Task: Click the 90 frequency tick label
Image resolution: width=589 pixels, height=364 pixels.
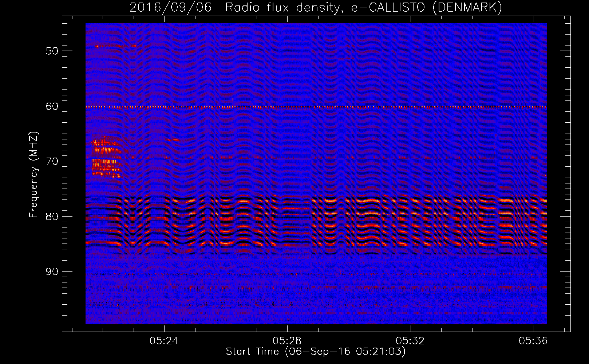Action: pos(52,272)
